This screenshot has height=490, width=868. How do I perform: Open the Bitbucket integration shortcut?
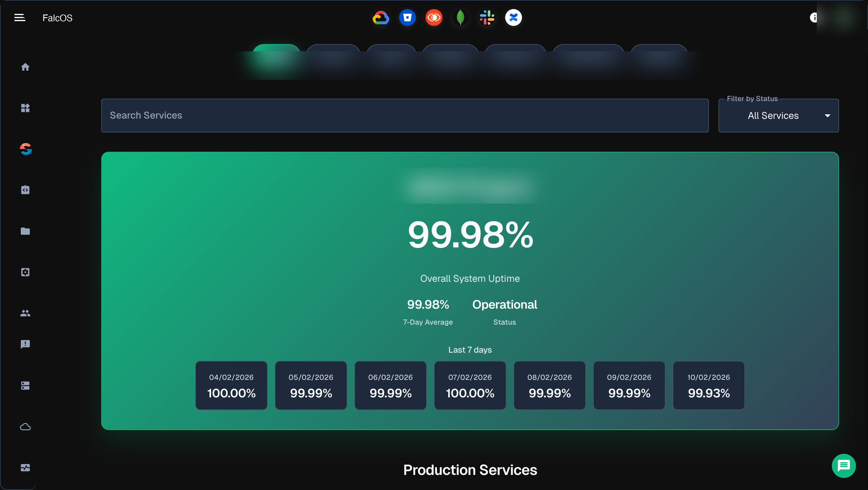coord(407,17)
